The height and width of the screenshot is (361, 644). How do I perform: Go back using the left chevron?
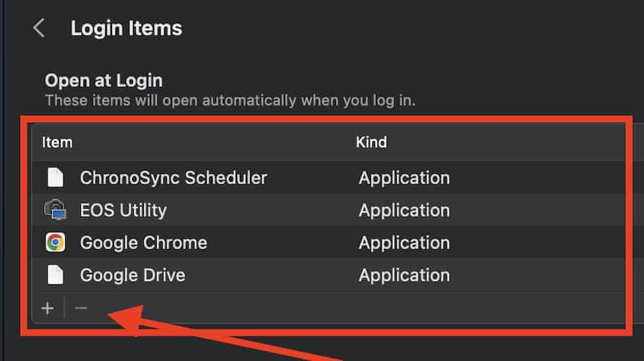click(39, 29)
